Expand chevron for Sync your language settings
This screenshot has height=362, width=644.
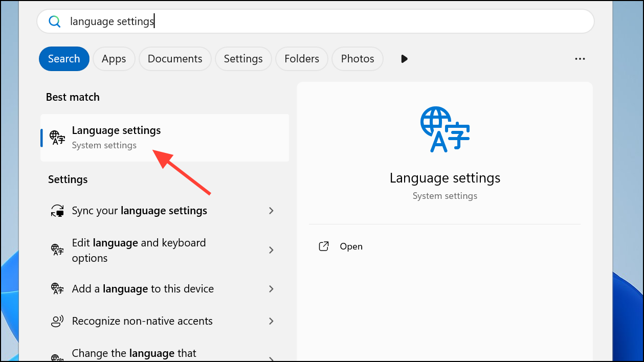[x=271, y=211]
